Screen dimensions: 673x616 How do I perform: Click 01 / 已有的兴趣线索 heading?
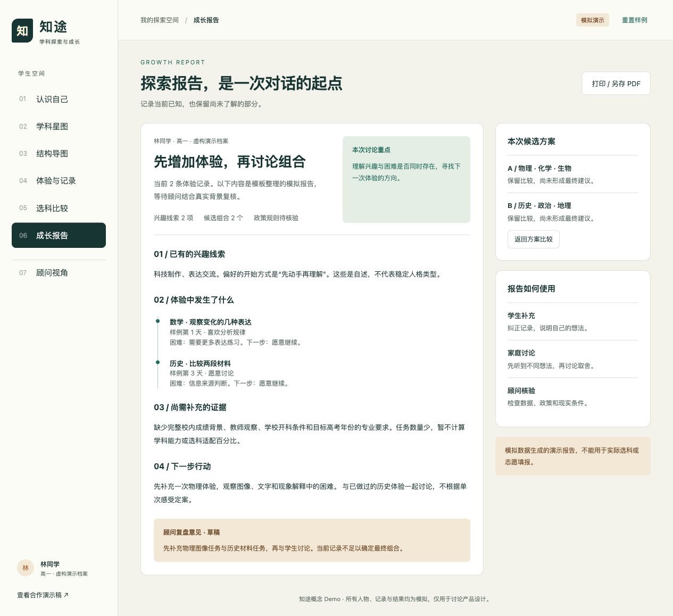tap(189, 254)
